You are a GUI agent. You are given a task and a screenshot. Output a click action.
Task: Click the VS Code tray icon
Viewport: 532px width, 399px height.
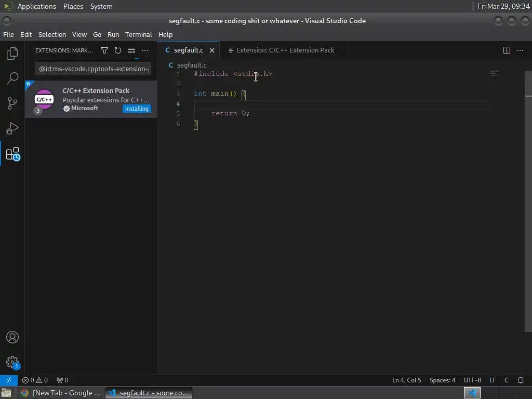[472, 393]
